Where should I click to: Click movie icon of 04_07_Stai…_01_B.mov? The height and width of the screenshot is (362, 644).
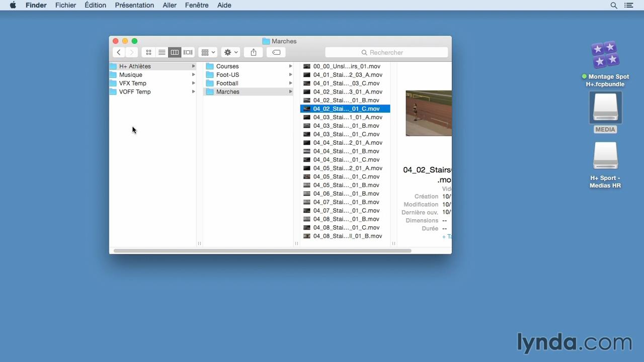click(307, 202)
